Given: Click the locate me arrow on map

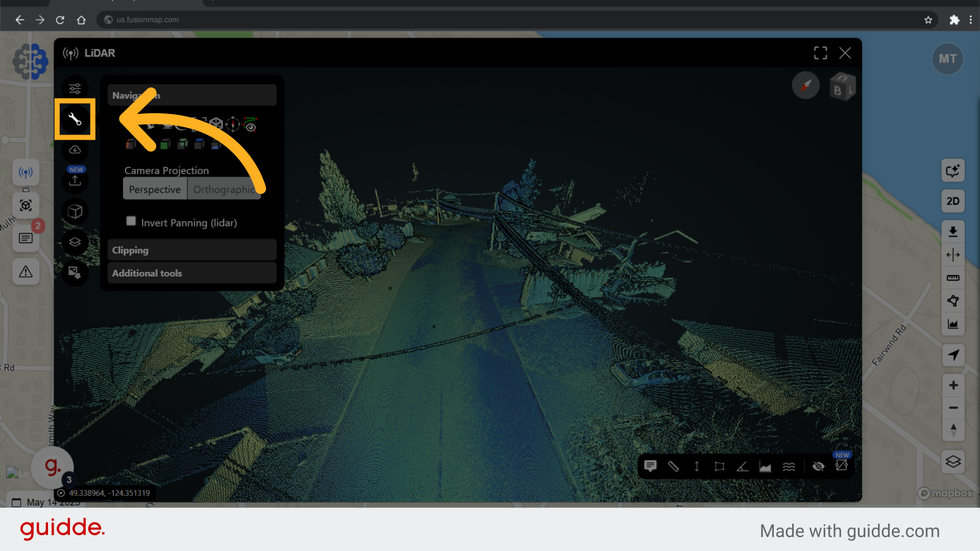Looking at the screenshot, I should [953, 355].
